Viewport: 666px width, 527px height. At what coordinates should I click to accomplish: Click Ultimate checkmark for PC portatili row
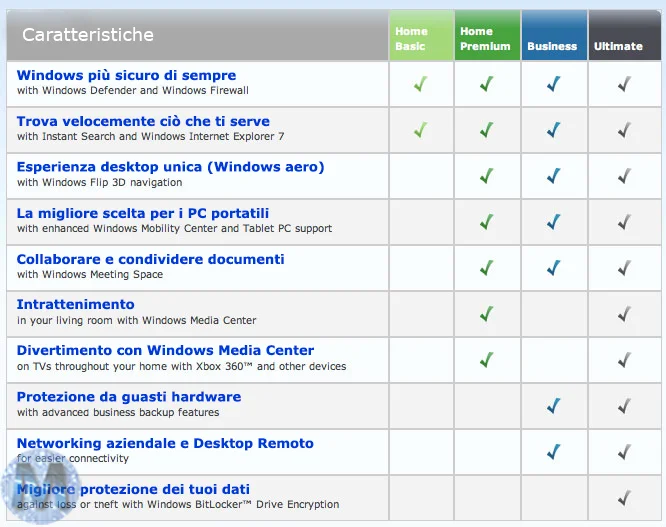(x=624, y=222)
